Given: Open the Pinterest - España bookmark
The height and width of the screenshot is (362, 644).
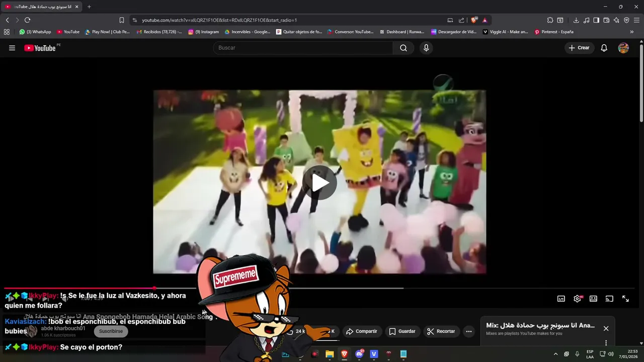Looking at the screenshot, I should [554, 32].
